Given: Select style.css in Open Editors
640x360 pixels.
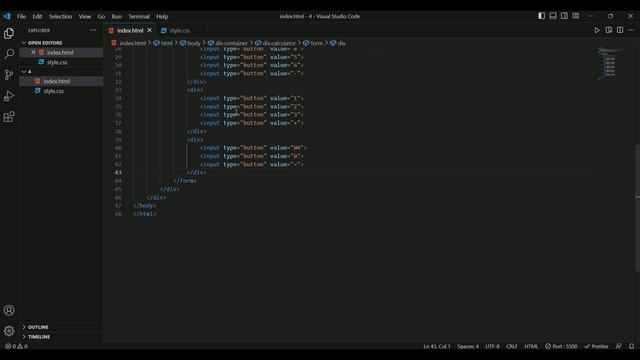Looking at the screenshot, I should (x=57, y=62).
